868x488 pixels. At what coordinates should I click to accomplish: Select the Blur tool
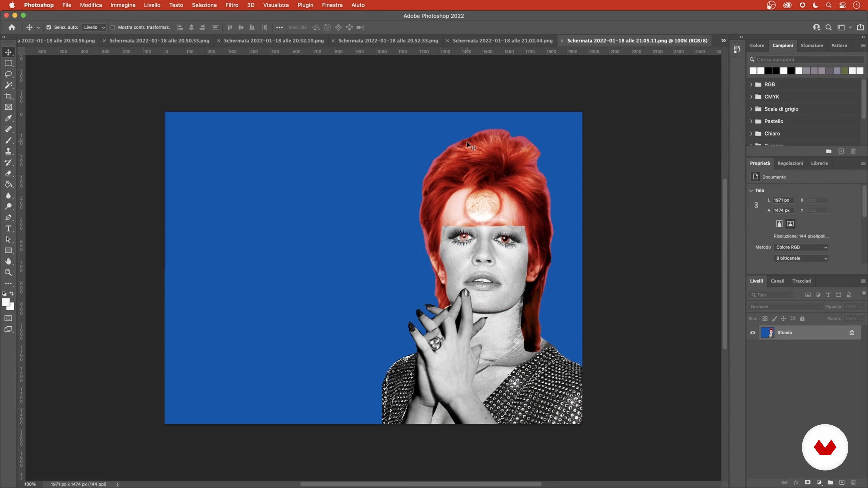[8, 196]
